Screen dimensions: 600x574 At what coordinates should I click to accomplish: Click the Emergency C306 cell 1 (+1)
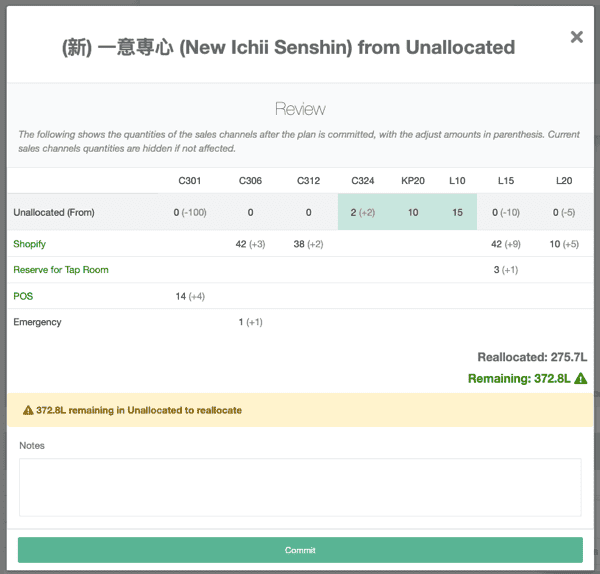coord(250,322)
